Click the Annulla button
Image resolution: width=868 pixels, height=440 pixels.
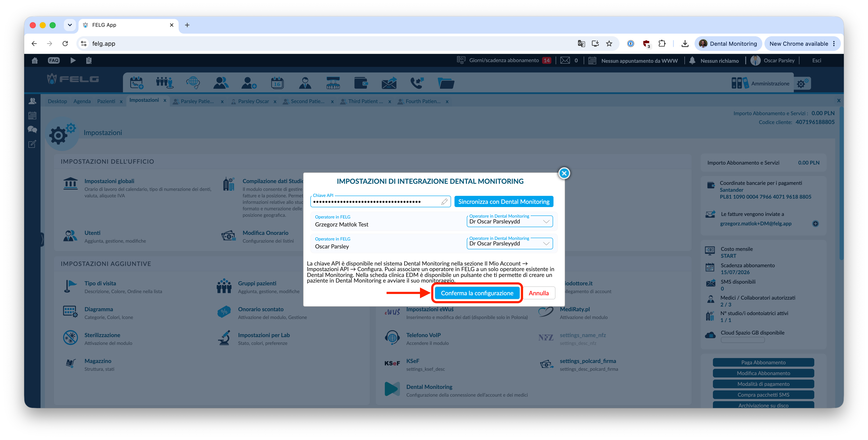538,293
